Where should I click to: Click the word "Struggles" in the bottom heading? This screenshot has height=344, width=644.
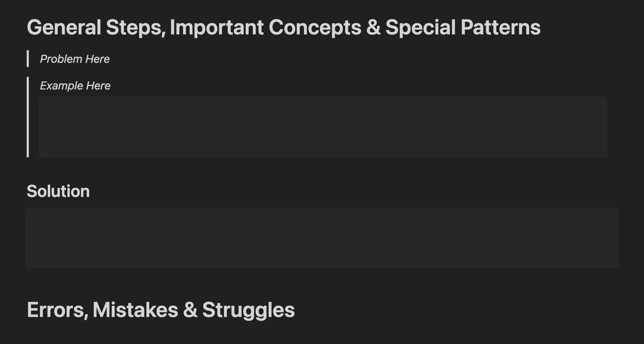[249, 310]
